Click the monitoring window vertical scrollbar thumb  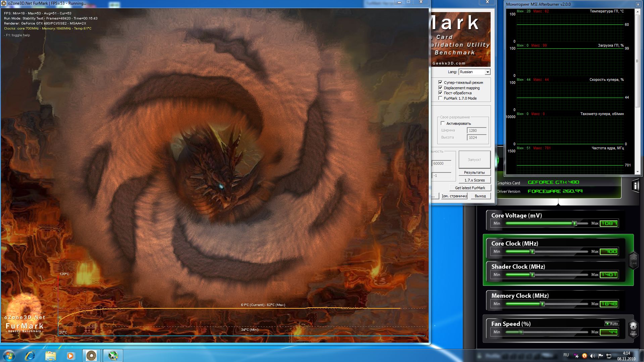click(x=638, y=61)
